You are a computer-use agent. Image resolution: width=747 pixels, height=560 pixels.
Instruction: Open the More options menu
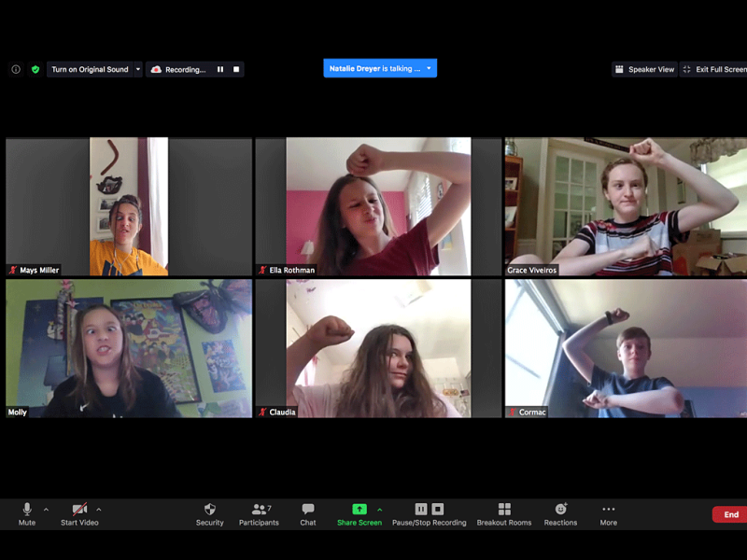pos(609,514)
